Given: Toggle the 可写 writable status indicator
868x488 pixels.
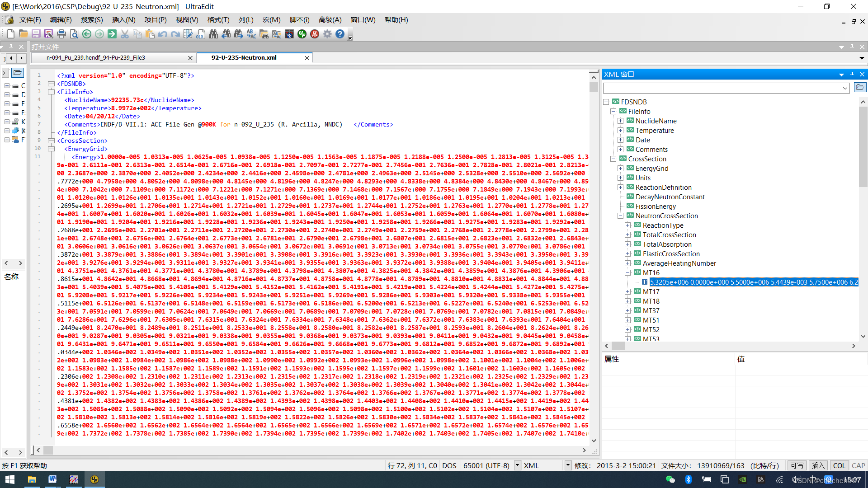Looking at the screenshot, I should click(797, 465).
